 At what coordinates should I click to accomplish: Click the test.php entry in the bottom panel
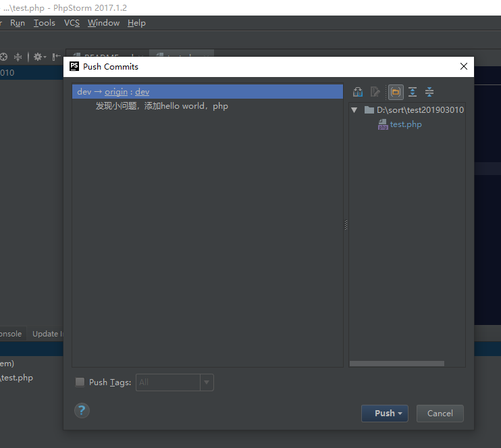17,378
